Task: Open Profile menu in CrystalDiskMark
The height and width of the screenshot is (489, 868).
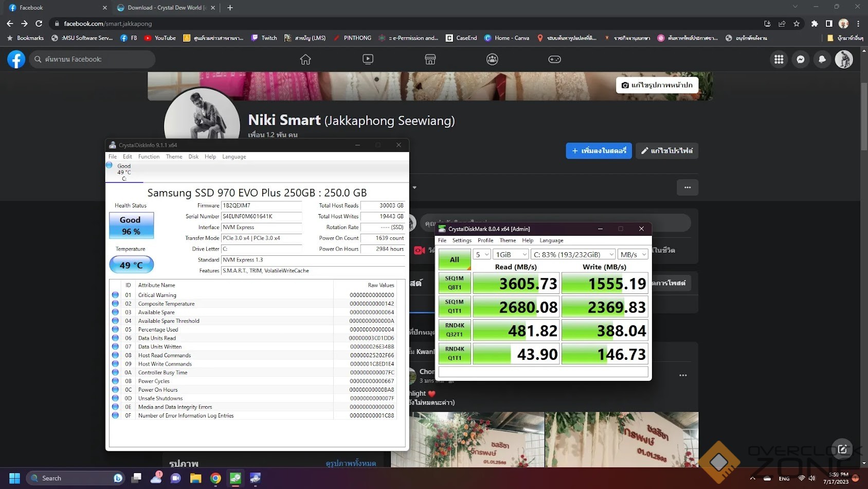Action: tap(485, 240)
